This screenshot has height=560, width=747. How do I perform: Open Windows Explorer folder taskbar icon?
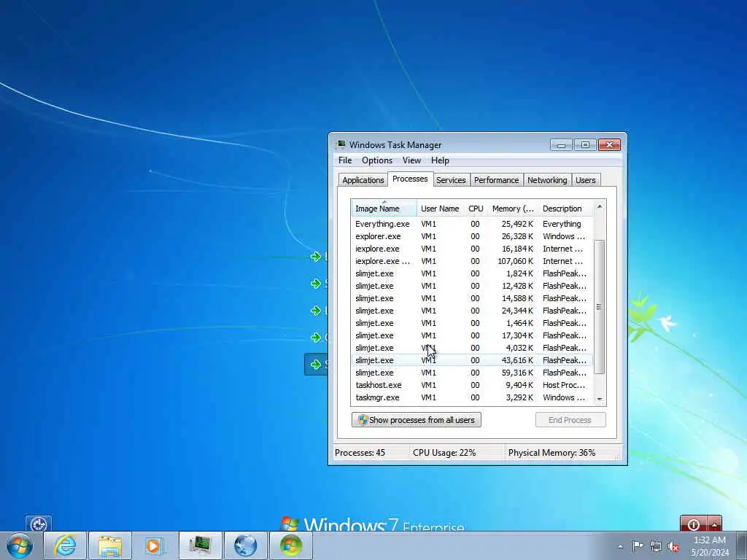pyautogui.click(x=110, y=545)
